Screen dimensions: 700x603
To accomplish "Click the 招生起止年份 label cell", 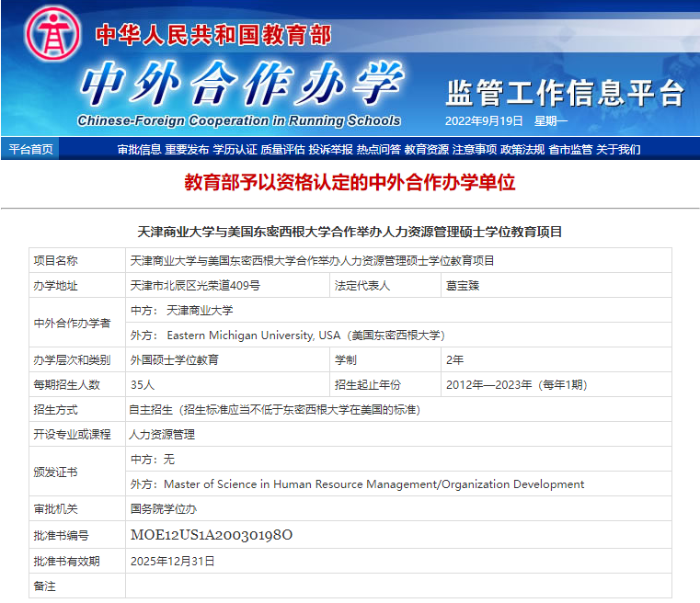I will tap(385, 384).
